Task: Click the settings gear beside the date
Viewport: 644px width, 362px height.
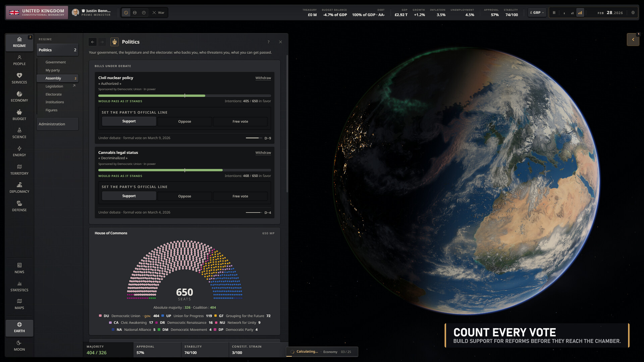Action: click(x=633, y=13)
